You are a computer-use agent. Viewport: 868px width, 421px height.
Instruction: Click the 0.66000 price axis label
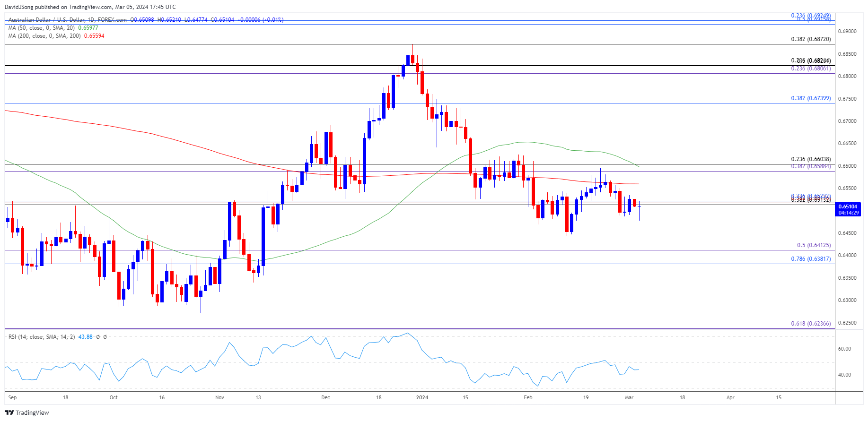pyautogui.click(x=847, y=166)
